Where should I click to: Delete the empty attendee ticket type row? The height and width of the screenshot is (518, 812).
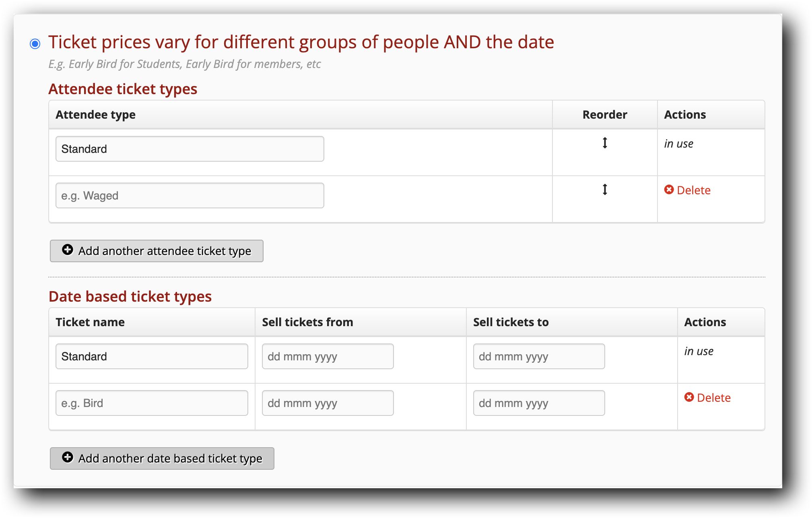pos(693,190)
